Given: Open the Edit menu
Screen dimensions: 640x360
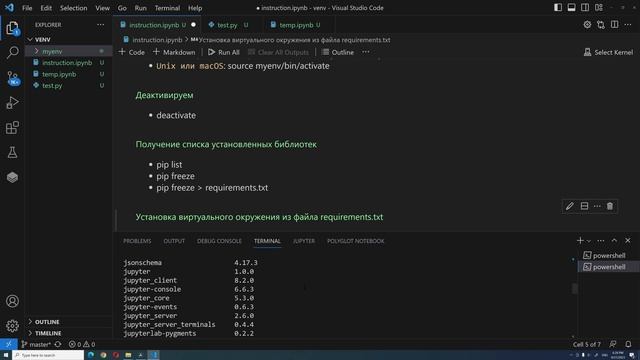Looking at the screenshot, I should (x=46, y=8).
